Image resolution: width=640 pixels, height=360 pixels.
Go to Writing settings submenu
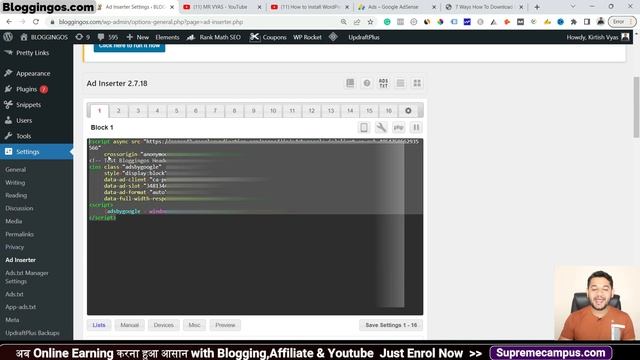click(15, 182)
